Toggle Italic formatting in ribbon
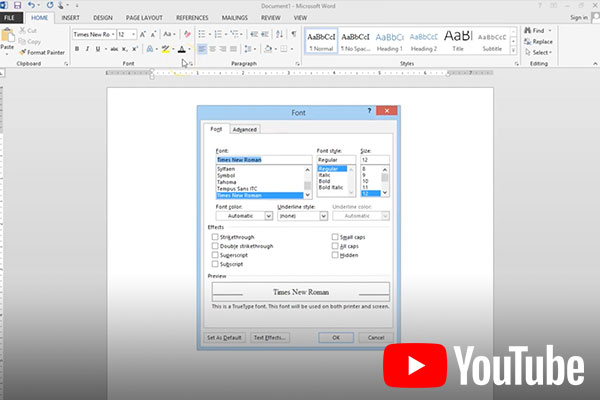 pyautogui.click(x=87, y=49)
